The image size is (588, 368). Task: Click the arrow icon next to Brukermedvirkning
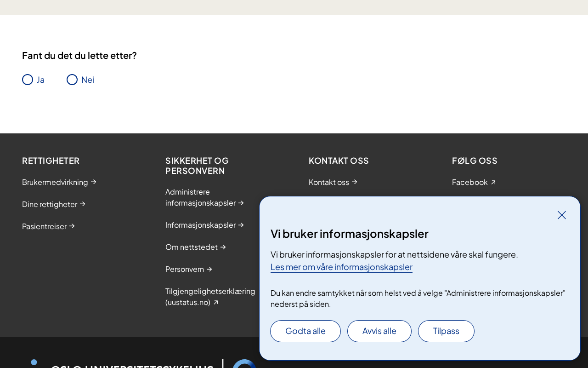click(x=93, y=182)
